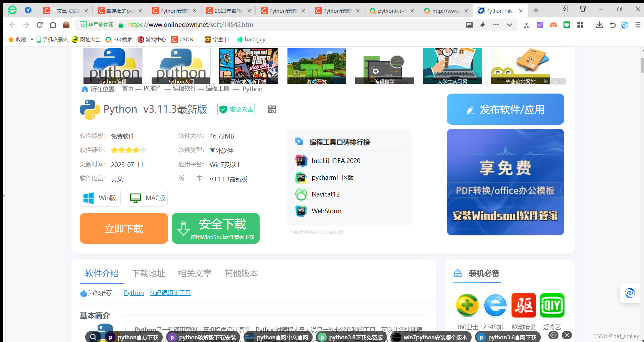This screenshot has width=644, height=342.
Task: Reload the current page
Action: tap(40, 25)
